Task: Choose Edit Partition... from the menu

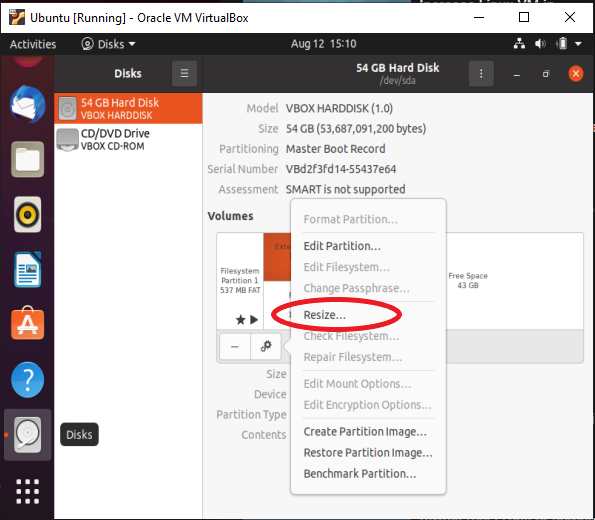Action: (342, 246)
